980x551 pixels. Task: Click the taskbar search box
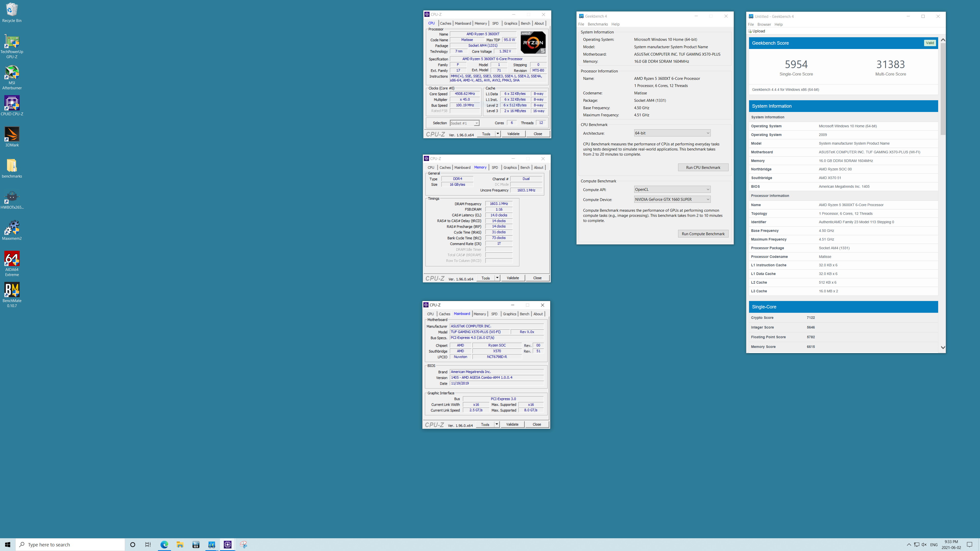70,545
